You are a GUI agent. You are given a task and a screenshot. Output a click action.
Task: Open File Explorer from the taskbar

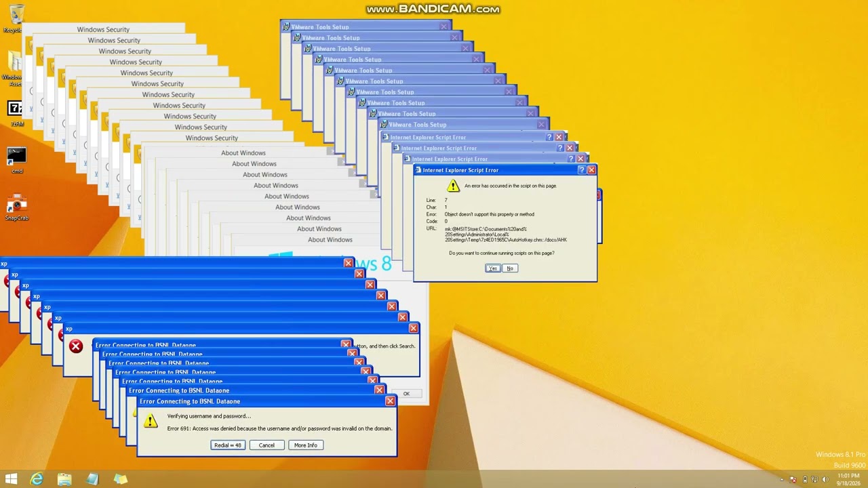(x=64, y=479)
